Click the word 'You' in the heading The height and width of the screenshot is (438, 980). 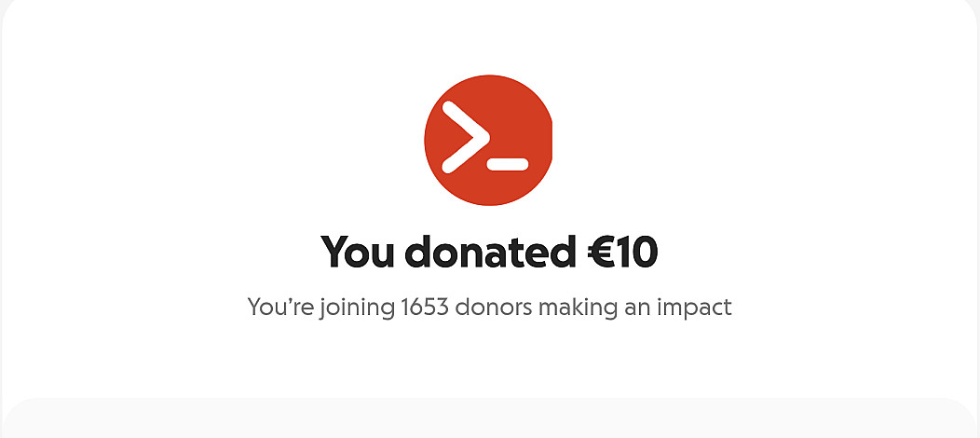click(x=358, y=252)
